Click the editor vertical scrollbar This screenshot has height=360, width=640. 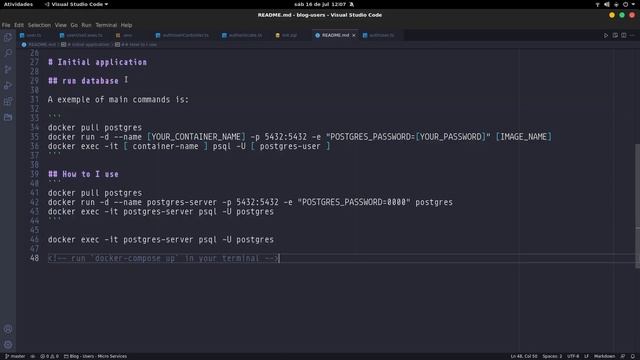click(x=637, y=206)
